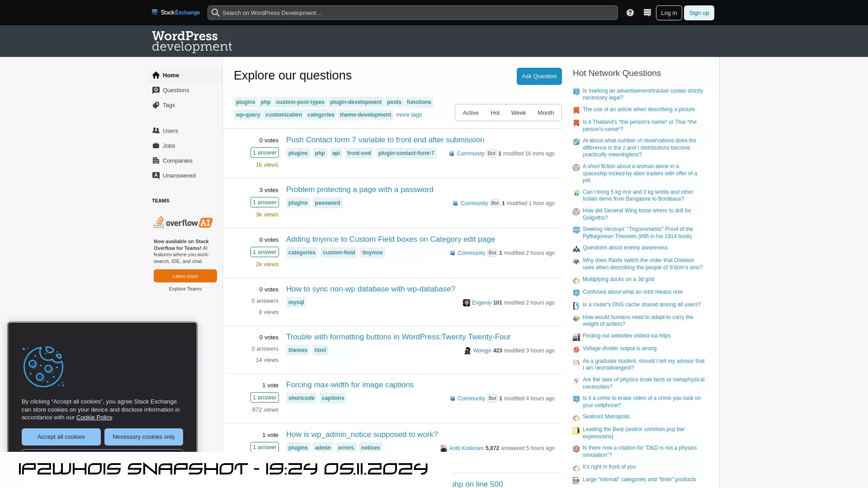The width and height of the screenshot is (868, 488).
Task: Click the Unanswered icon in sidebar
Action: tap(156, 175)
